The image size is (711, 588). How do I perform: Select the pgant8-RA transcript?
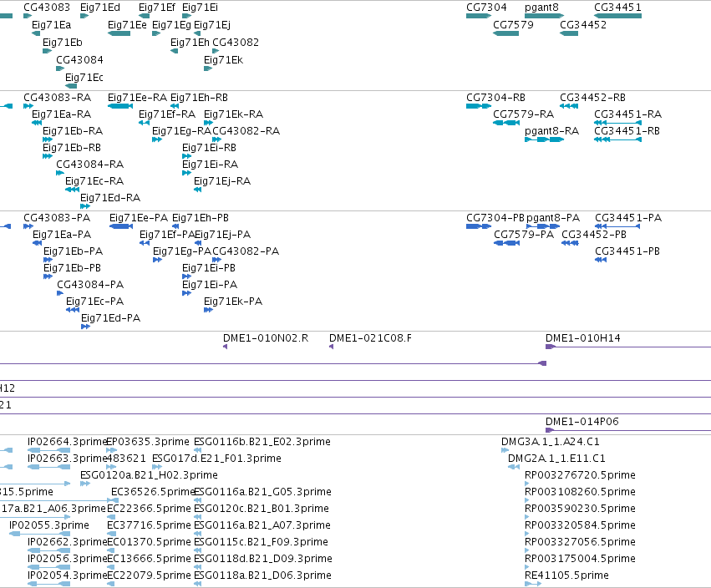coord(544,139)
